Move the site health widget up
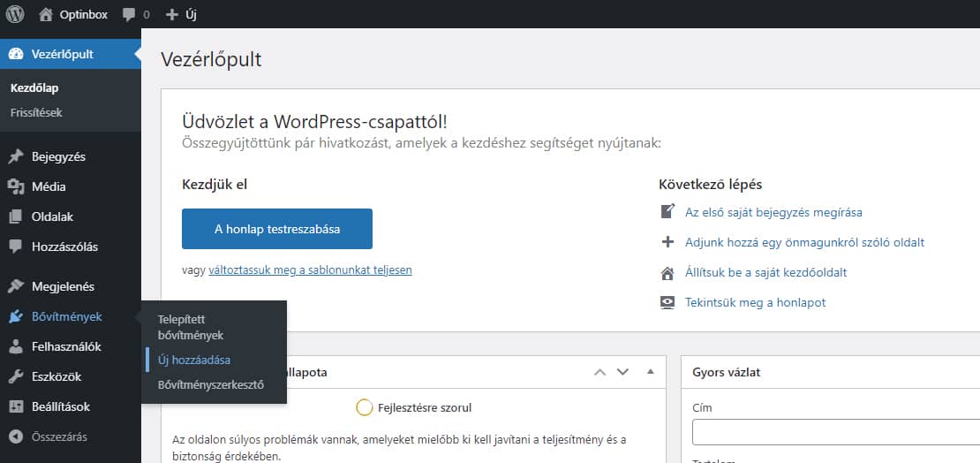This screenshot has height=463, width=980. click(600, 372)
